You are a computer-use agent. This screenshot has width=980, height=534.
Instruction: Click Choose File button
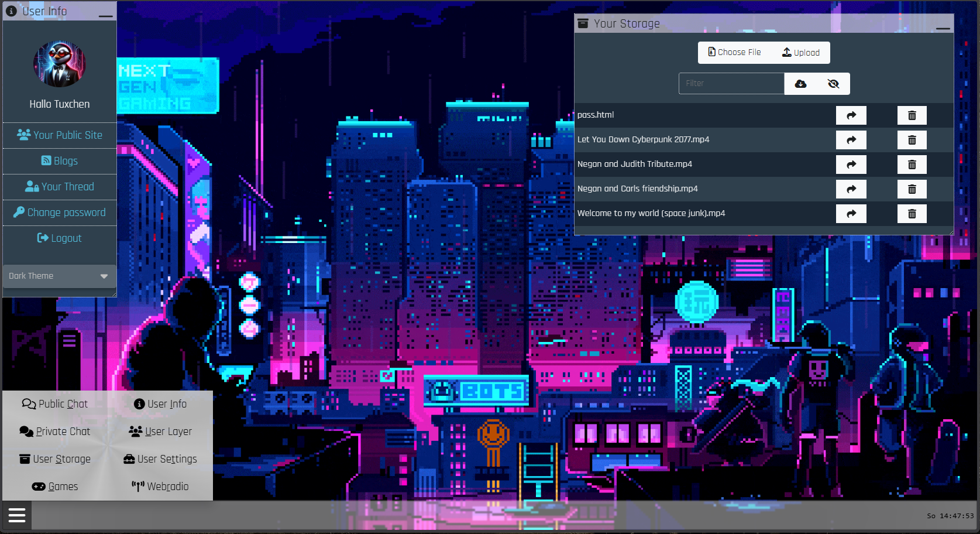(734, 52)
